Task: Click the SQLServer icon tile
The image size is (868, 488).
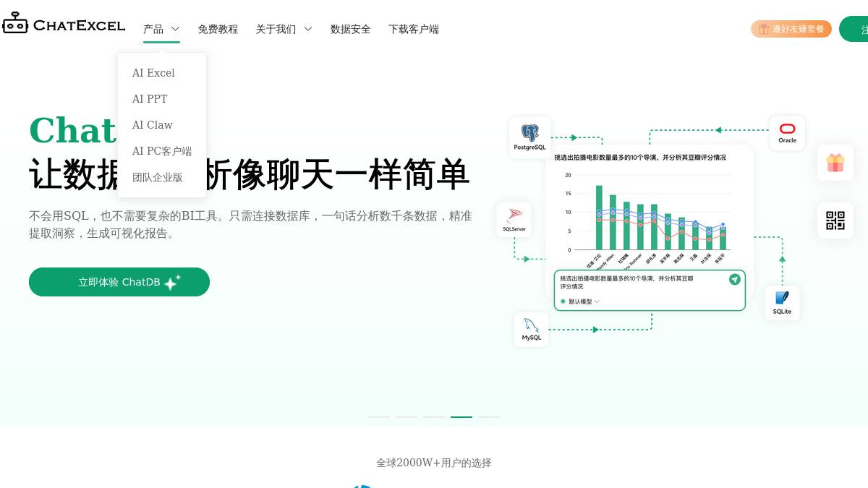Action: pyautogui.click(x=514, y=220)
